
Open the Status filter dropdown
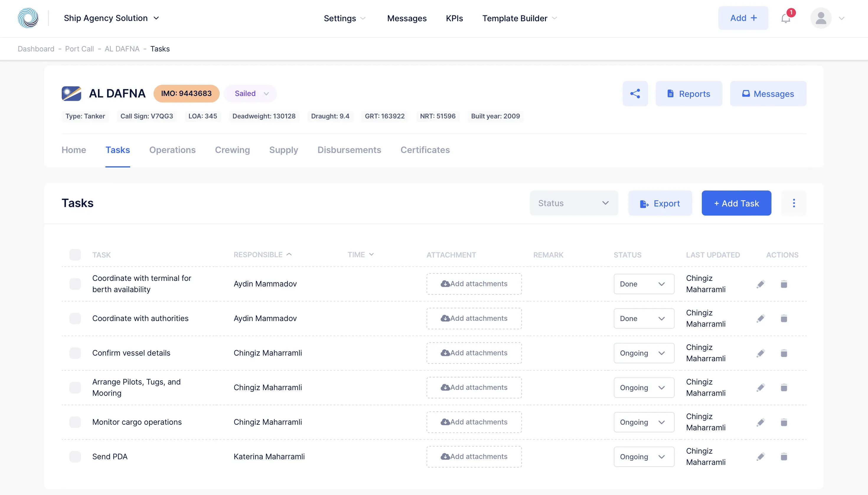coord(574,203)
